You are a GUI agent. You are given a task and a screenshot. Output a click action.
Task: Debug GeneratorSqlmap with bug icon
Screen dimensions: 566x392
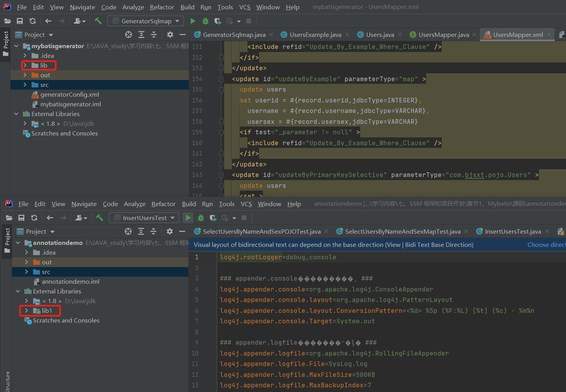[x=206, y=21]
